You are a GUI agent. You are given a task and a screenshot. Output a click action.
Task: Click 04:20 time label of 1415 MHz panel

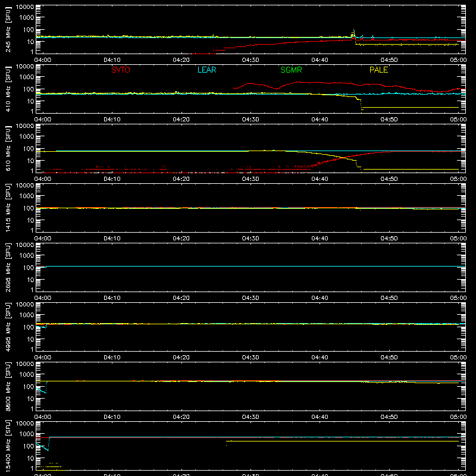pos(181,239)
